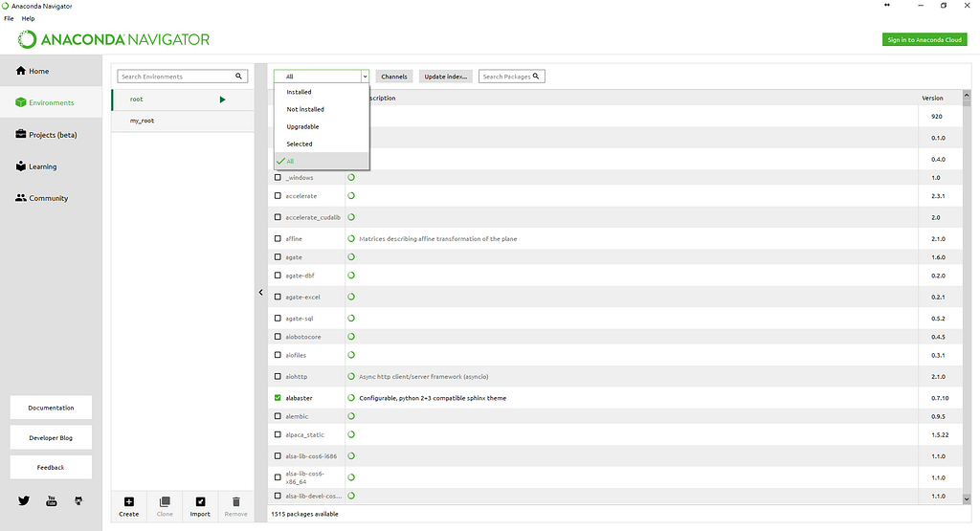This screenshot has width=980, height=531.
Task: Check the accelerate_cudalib checkbox
Action: (x=278, y=217)
